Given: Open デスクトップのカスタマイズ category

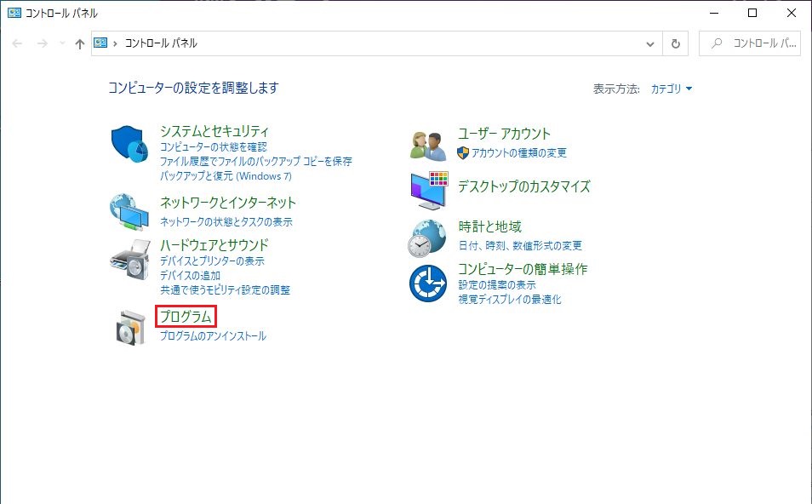Looking at the screenshot, I should (524, 186).
